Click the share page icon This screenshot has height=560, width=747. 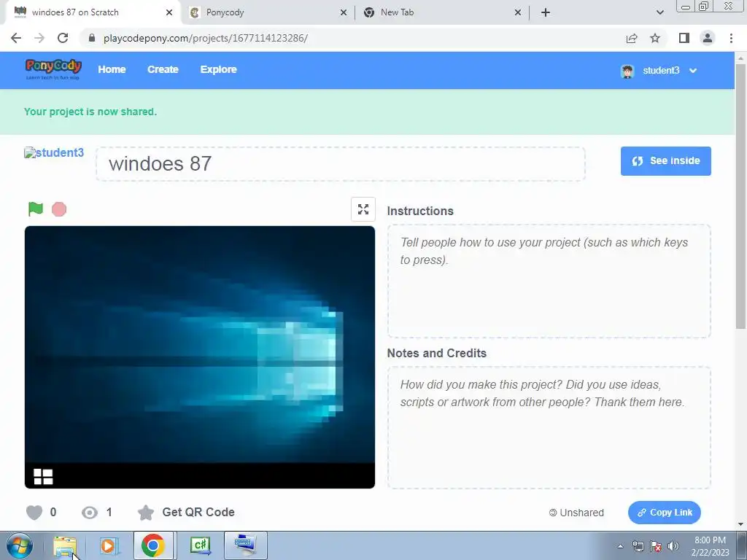(x=632, y=38)
